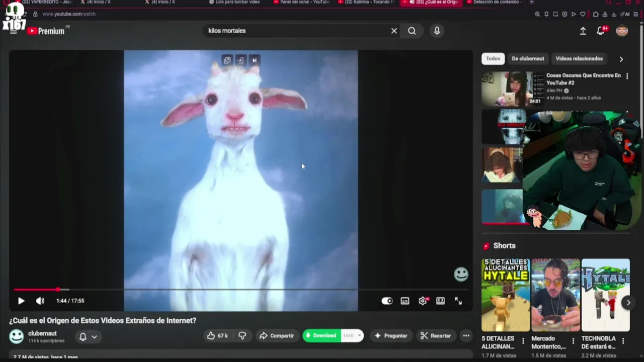This screenshot has height=362, width=644.
Task: Click the pop-out overlay icon atop video
Action: click(227, 60)
